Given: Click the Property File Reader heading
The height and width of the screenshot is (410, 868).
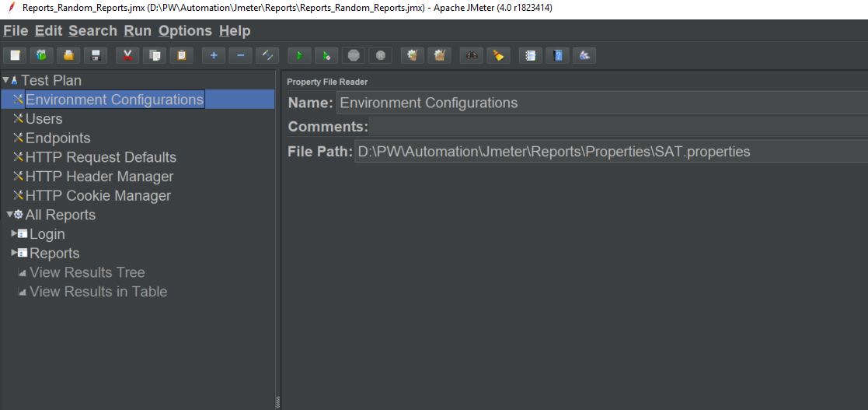Looking at the screenshot, I should [x=327, y=82].
